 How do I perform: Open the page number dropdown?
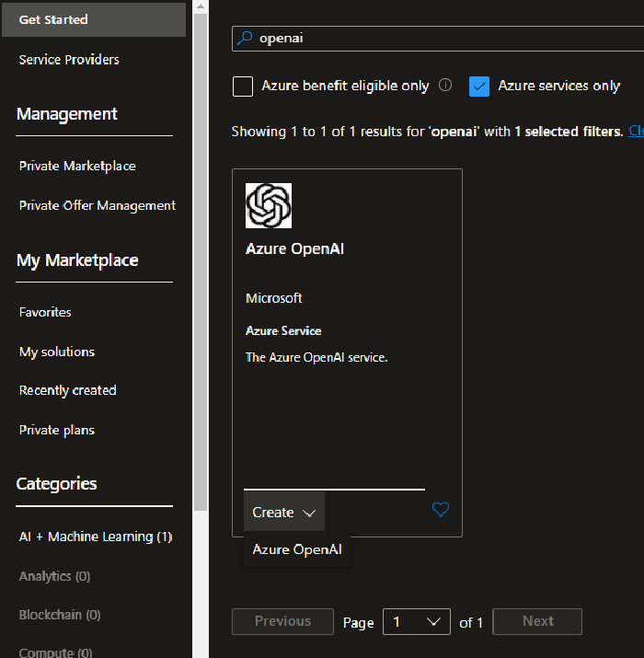(x=417, y=622)
